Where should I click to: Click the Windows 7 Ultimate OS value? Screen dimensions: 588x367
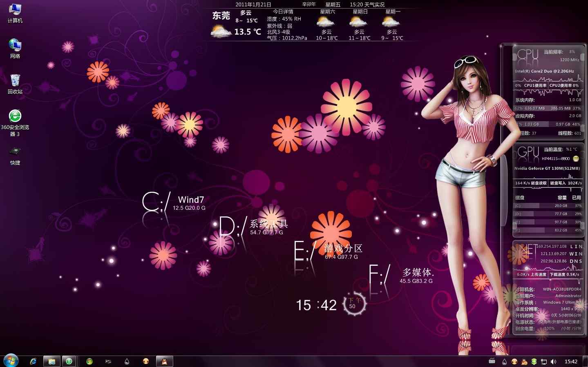click(562, 302)
